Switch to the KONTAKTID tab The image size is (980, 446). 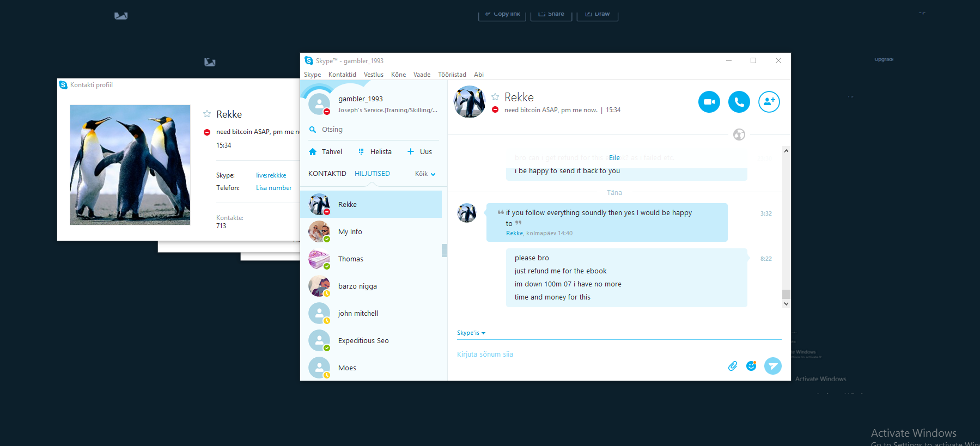tap(327, 174)
